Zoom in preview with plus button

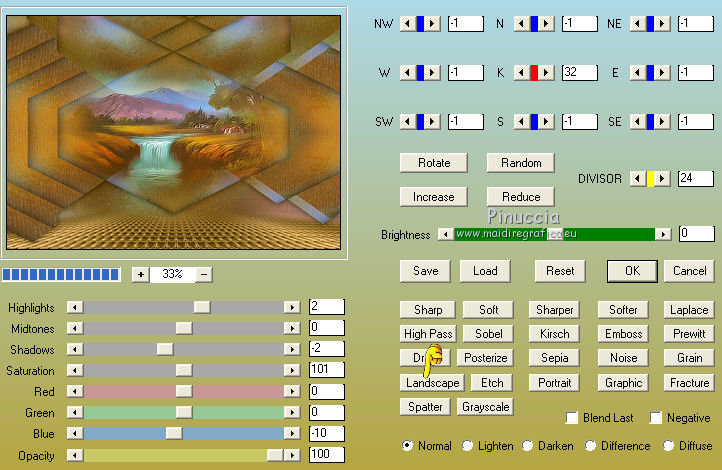click(x=141, y=275)
